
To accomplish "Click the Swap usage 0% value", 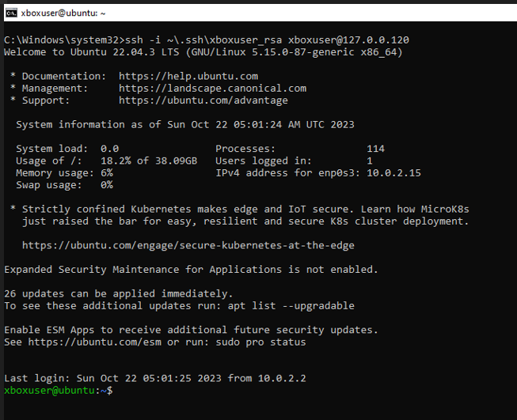I will coord(107,185).
